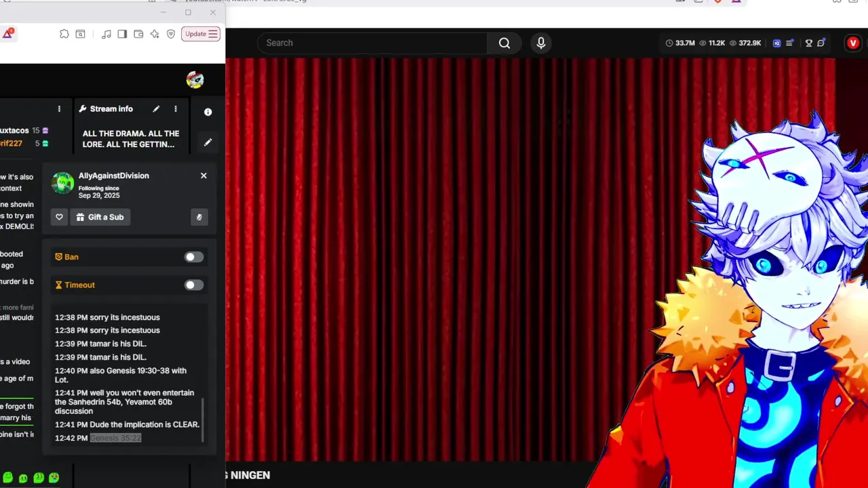Click the YouTube search input field
The width and height of the screenshot is (868, 488).
click(x=372, y=43)
